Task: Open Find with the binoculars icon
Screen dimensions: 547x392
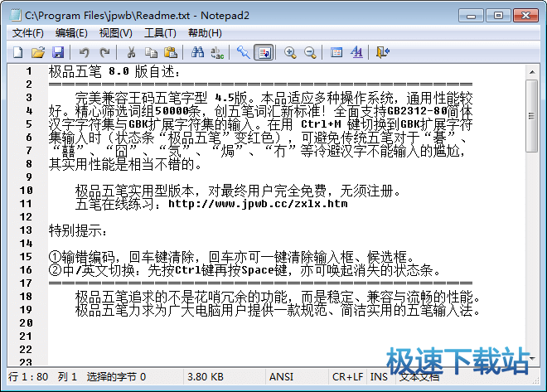Action: [x=197, y=52]
